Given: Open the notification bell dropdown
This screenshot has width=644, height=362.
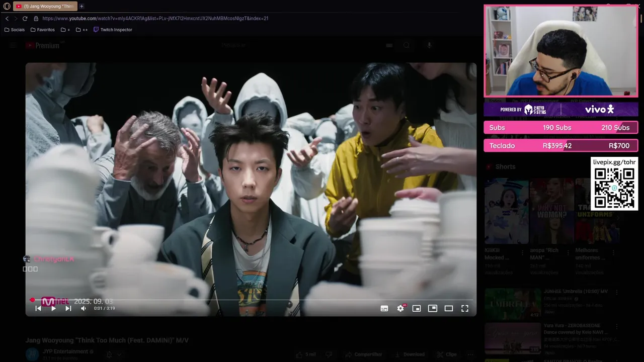Looking at the screenshot, I should (x=113, y=354).
